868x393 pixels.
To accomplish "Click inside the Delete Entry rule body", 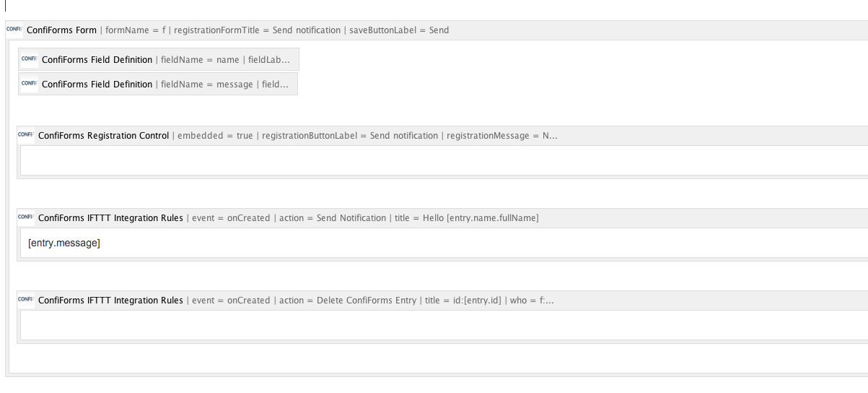I will coord(444,325).
